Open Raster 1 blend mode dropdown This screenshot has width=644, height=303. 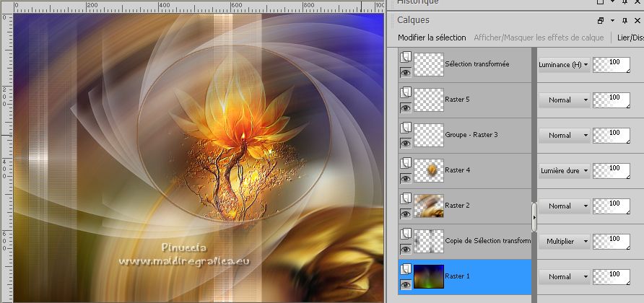pos(565,276)
